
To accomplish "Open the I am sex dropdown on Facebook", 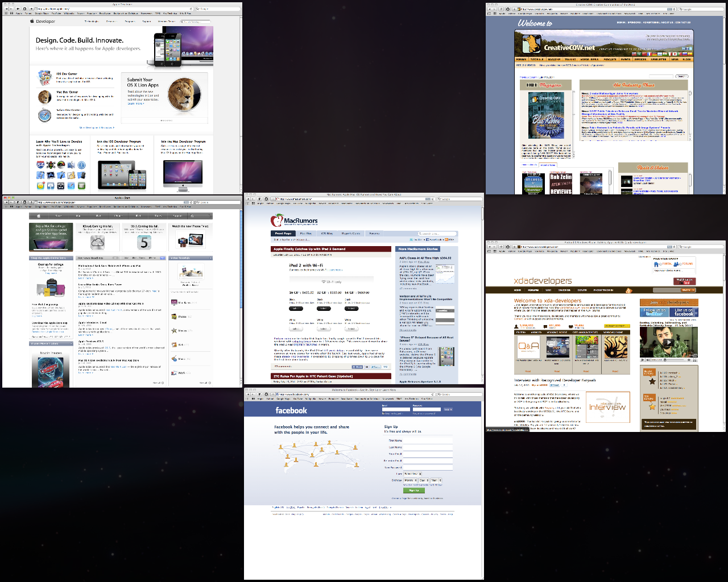I will click(412, 473).
